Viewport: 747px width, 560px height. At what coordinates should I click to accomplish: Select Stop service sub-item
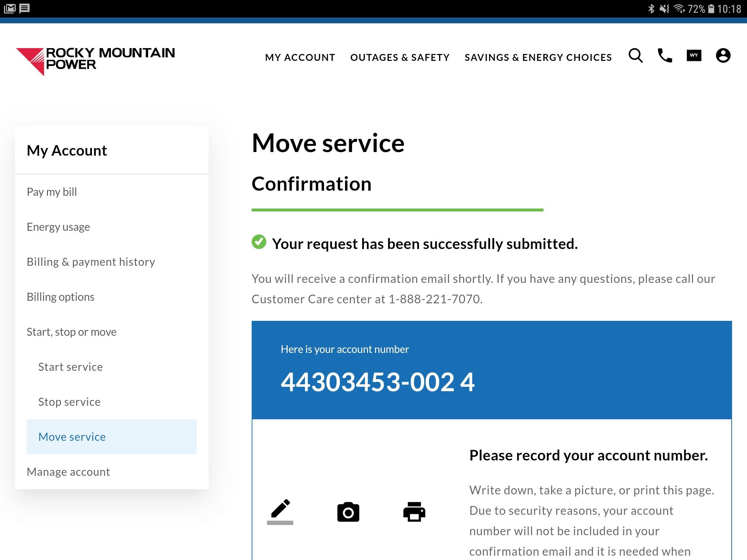coord(69,402)
